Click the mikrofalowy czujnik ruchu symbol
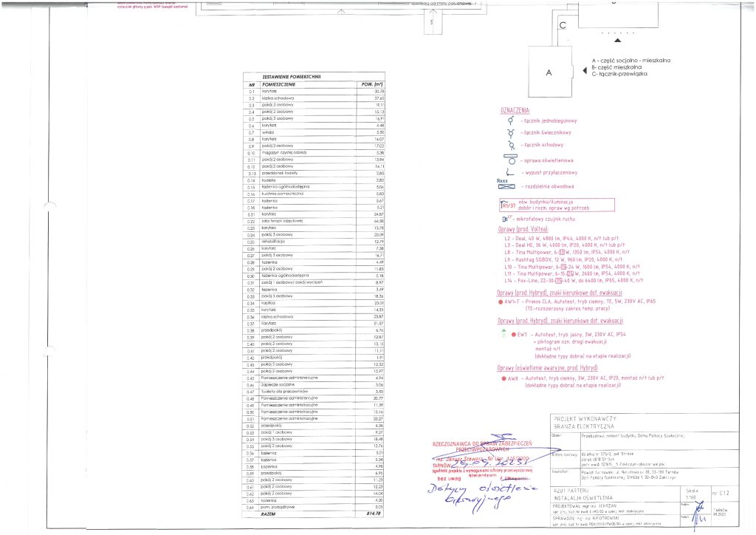756x535 pixels. pyautogui.click(x=507, y=219)
